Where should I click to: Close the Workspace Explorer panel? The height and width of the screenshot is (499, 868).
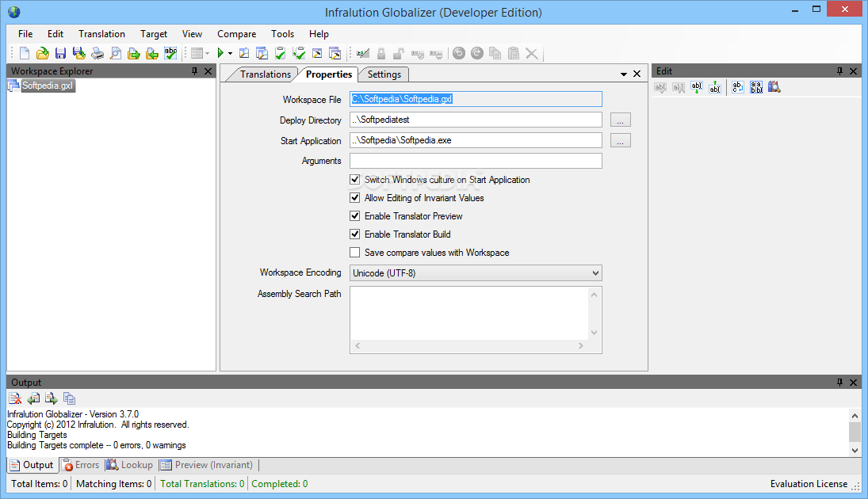pos(208,70)
